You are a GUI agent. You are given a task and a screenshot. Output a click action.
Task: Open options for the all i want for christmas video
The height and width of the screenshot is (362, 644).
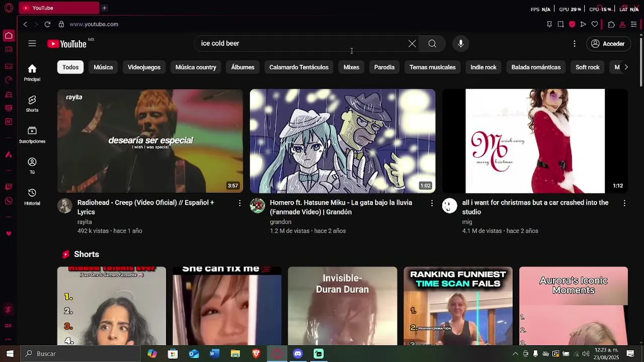(624, 203)
